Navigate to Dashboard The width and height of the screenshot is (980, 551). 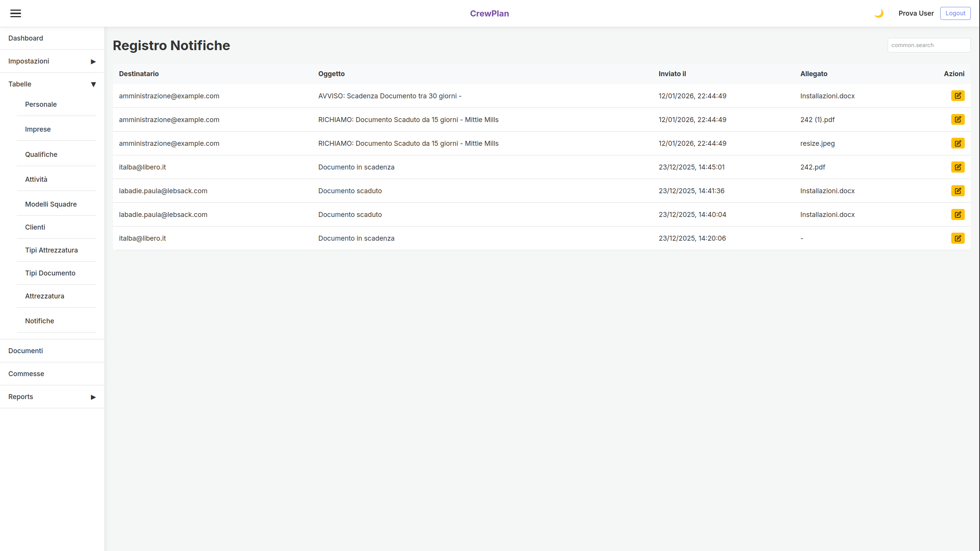[26, 38]
